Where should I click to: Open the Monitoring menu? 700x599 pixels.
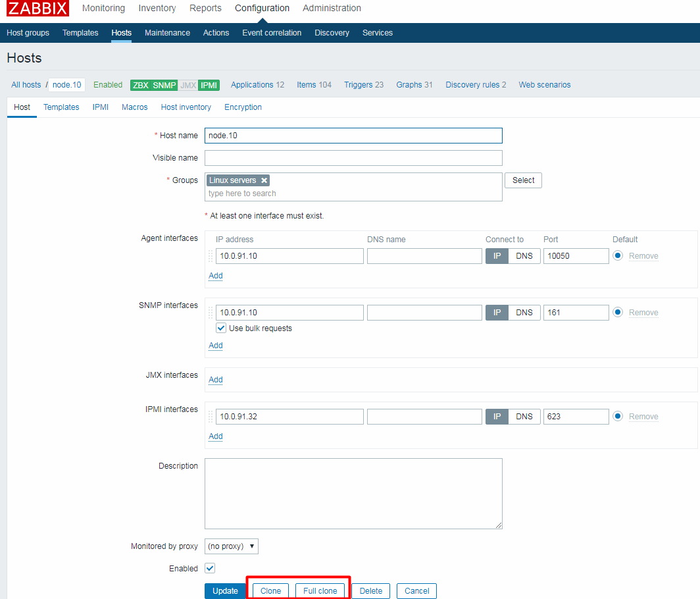click(103, 9)
